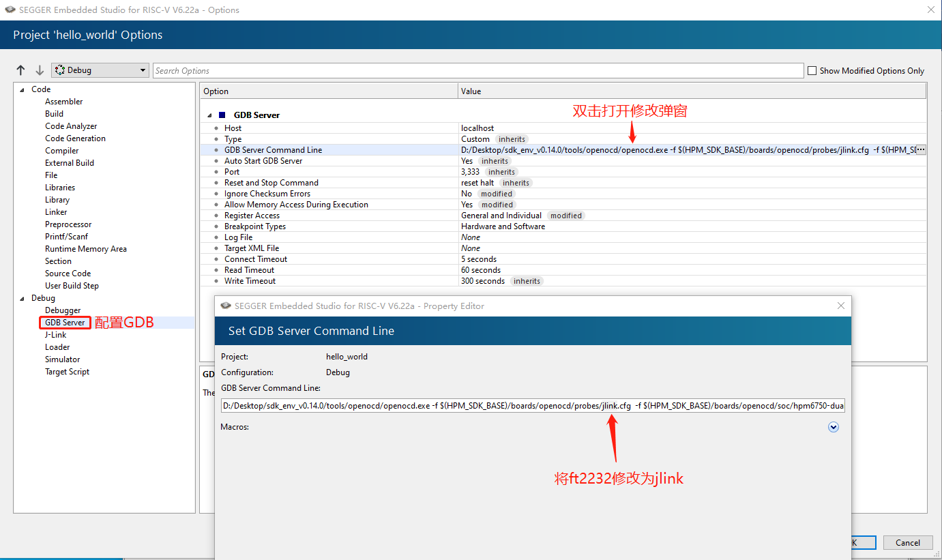The height and width of the screenshot is (560, 942).
Task: Open the Code Generation options
Action: (75, 138)
